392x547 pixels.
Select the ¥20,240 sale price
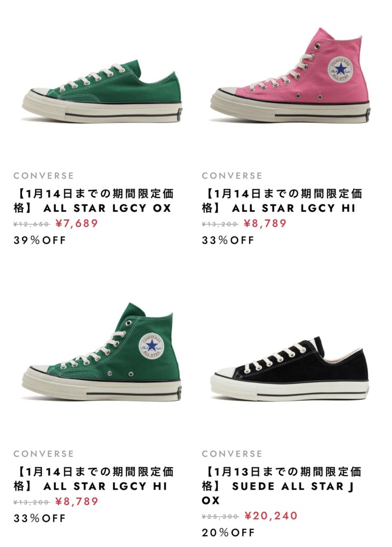271,515
